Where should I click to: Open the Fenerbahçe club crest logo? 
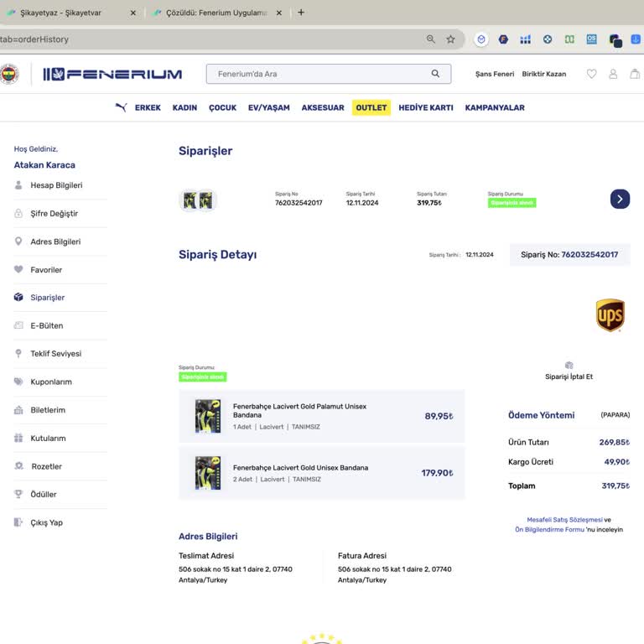[x=8, y=75]
